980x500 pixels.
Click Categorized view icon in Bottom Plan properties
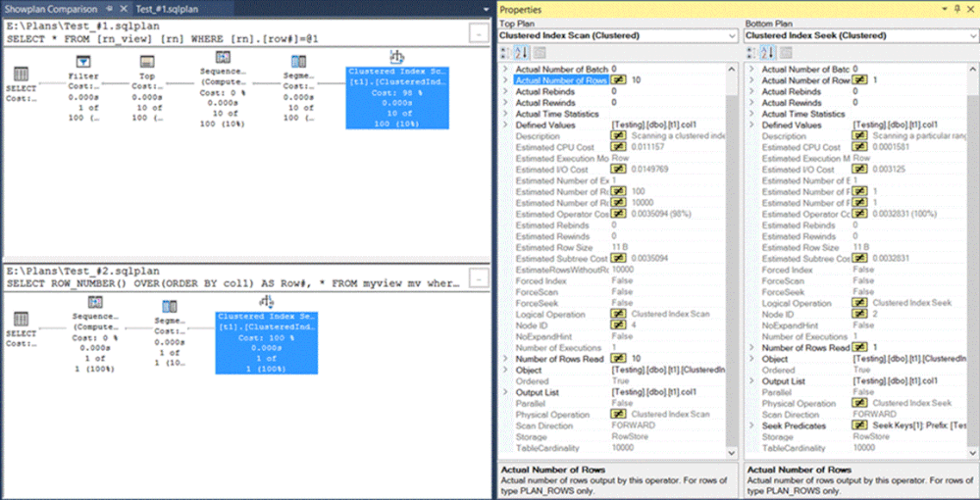coord(751,53)
